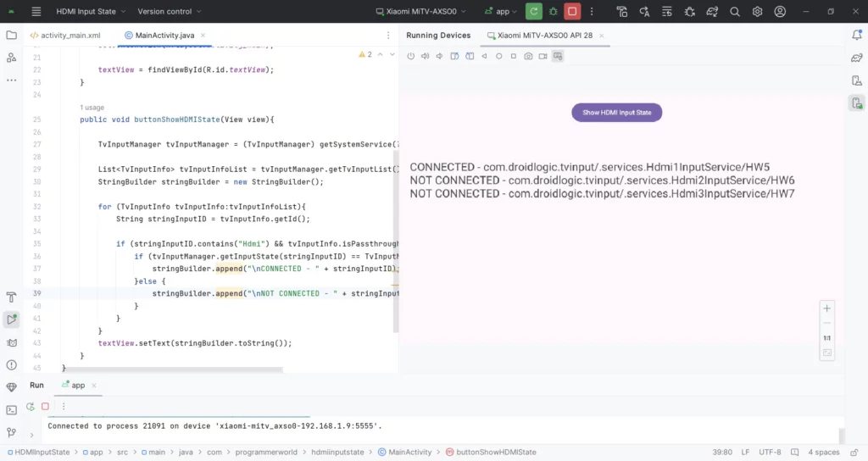
Task: Open Resource Manager in left sidebar
Action: 11,58
